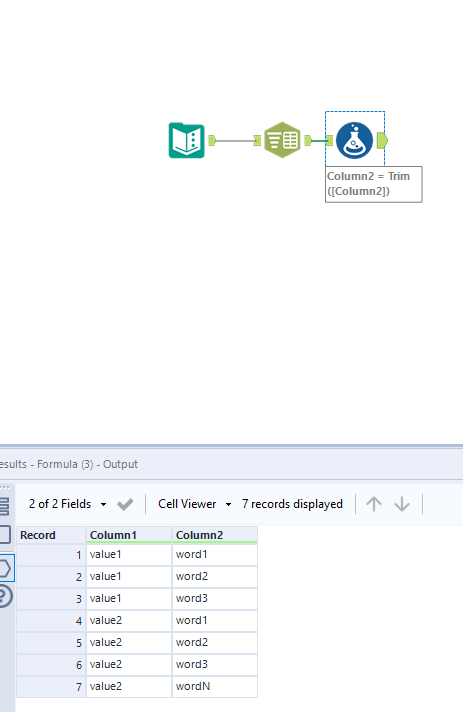Screen dimensions: 463x712
Task: Select Column1 cell value2 in record 4
Action: click(x=129, y=620)
